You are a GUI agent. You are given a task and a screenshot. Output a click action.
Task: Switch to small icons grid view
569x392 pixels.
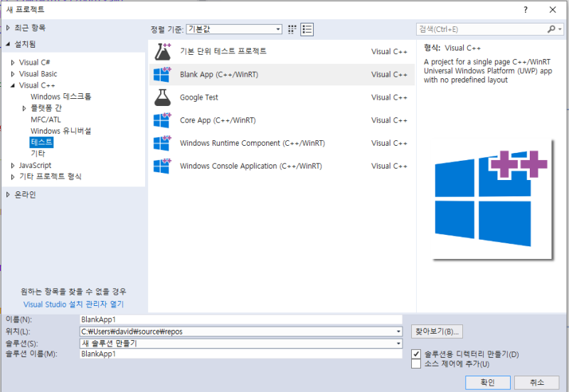pyautogui.click(x=292, y=29)
